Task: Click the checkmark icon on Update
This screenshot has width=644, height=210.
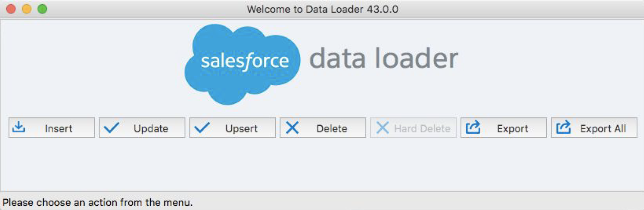Action: (112, 128)
